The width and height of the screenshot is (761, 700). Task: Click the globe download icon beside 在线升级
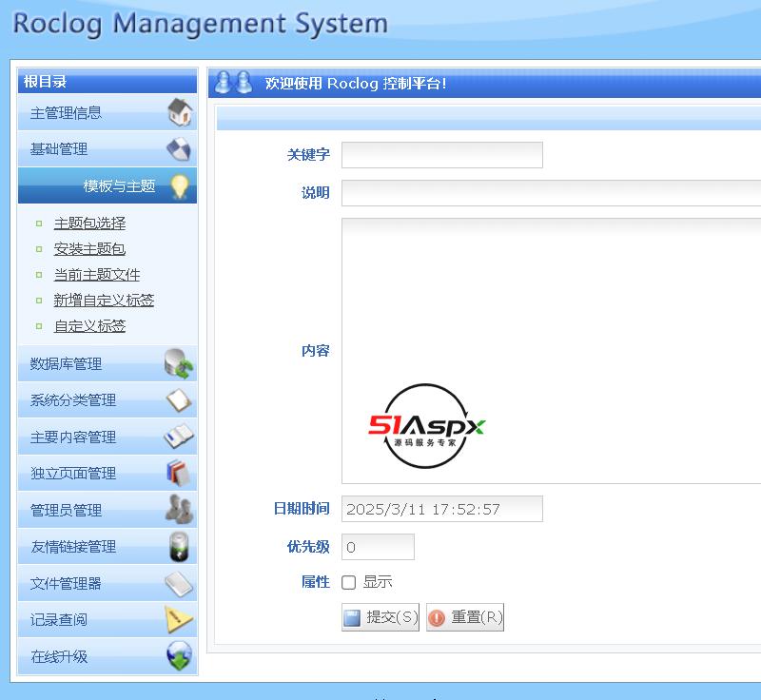pos(180,656)
